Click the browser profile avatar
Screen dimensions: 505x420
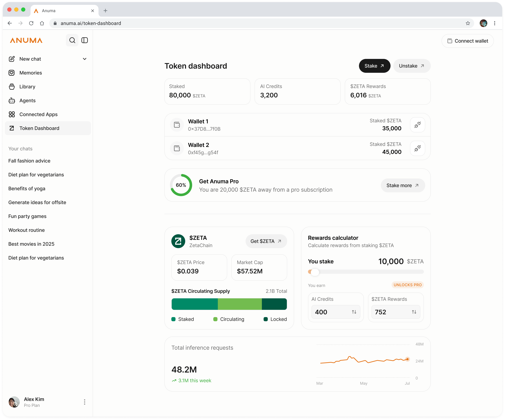(x=483, y=23)
